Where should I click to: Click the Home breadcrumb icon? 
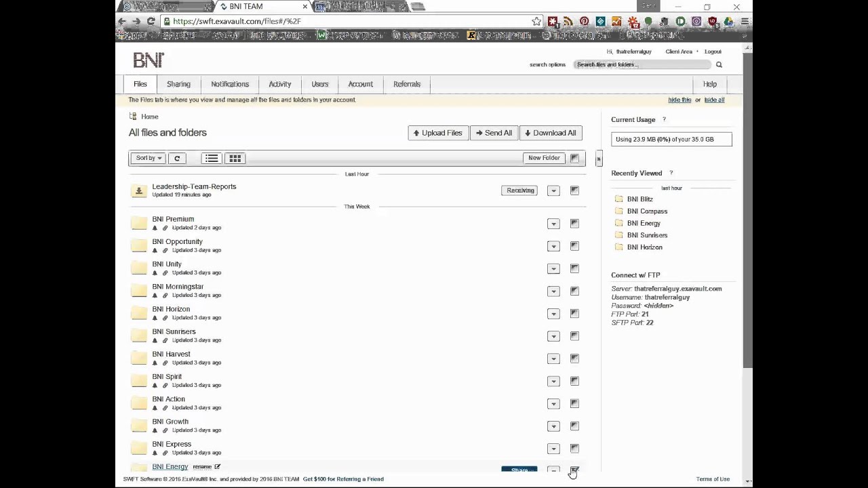[x=133, y=117]
